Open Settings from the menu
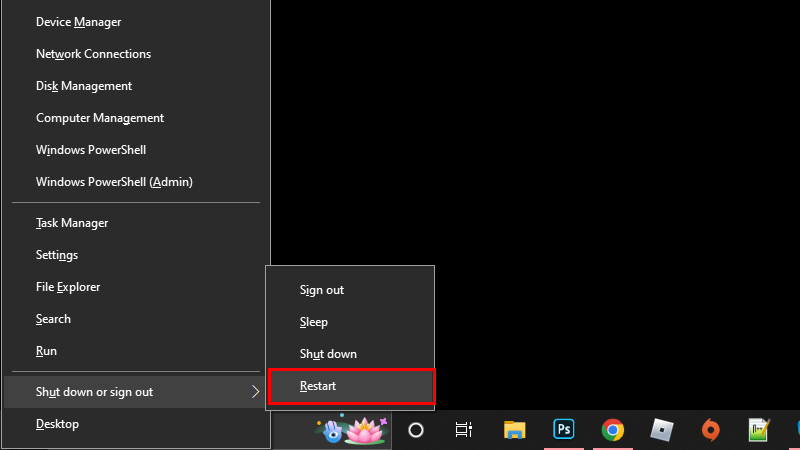800x450 pixels. click(136, 255)
